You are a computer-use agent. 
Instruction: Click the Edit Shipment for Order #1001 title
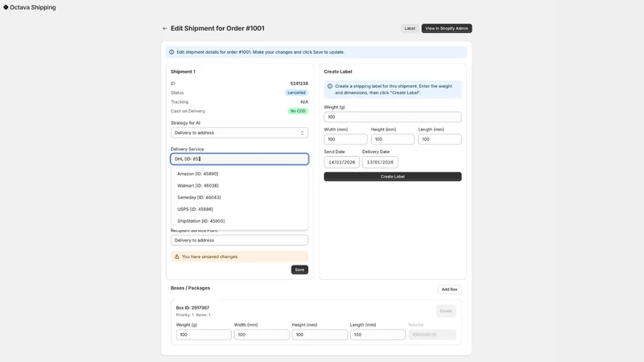(217, 28)
